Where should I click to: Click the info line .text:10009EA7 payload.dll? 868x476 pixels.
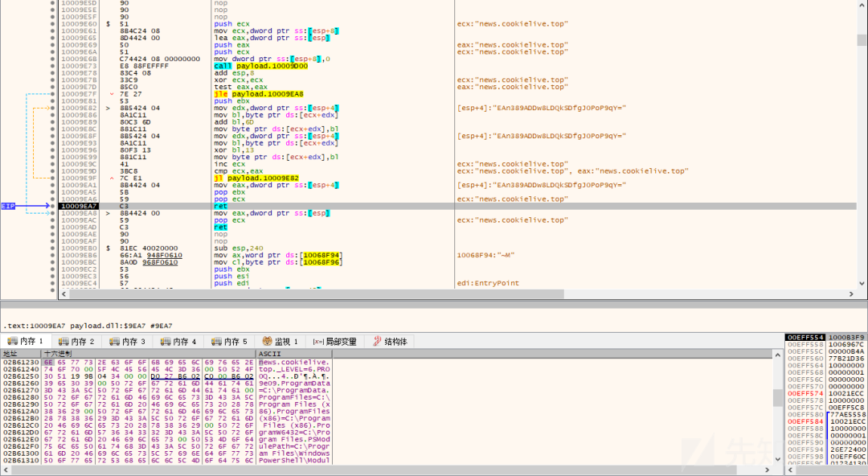88,326
